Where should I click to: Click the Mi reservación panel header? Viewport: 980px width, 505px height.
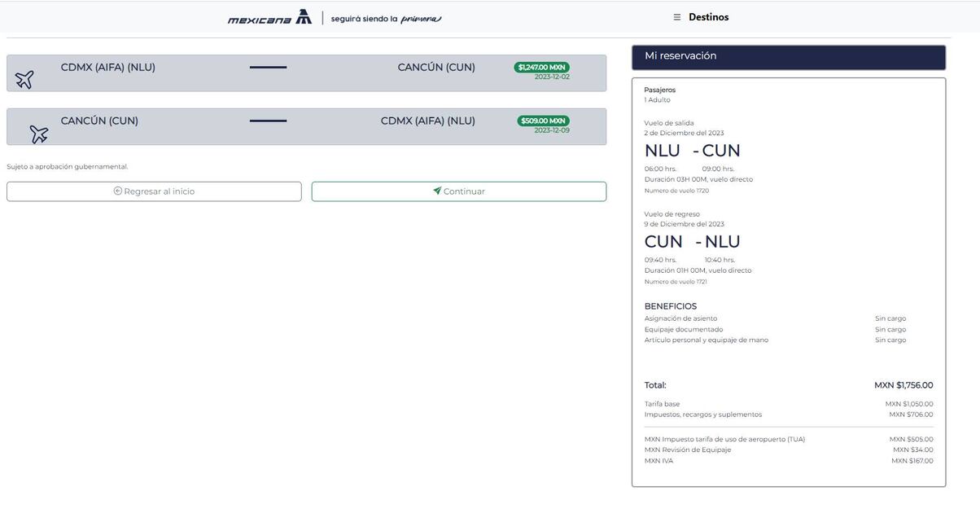pos(788,57)
